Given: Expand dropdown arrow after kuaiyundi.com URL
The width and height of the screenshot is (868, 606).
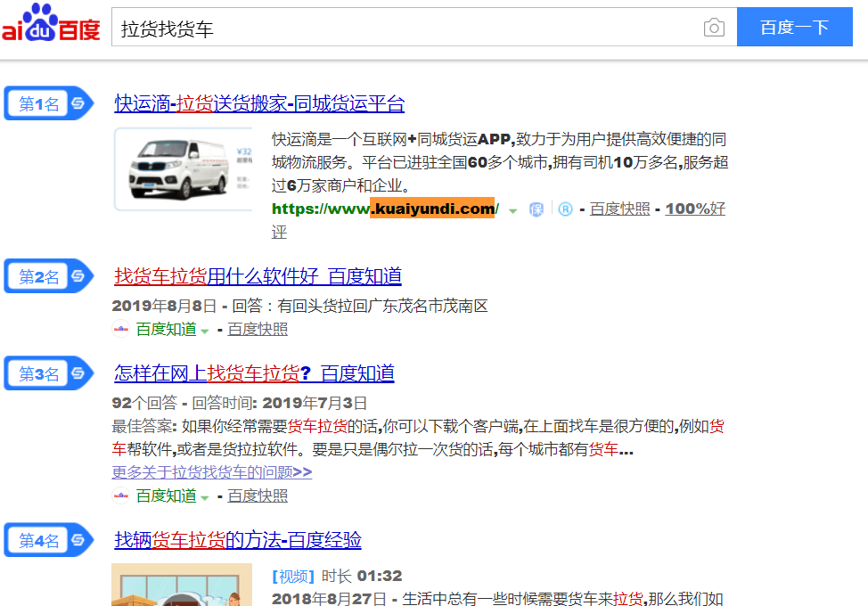Looking at the screenshot, I should click(512, 210).
